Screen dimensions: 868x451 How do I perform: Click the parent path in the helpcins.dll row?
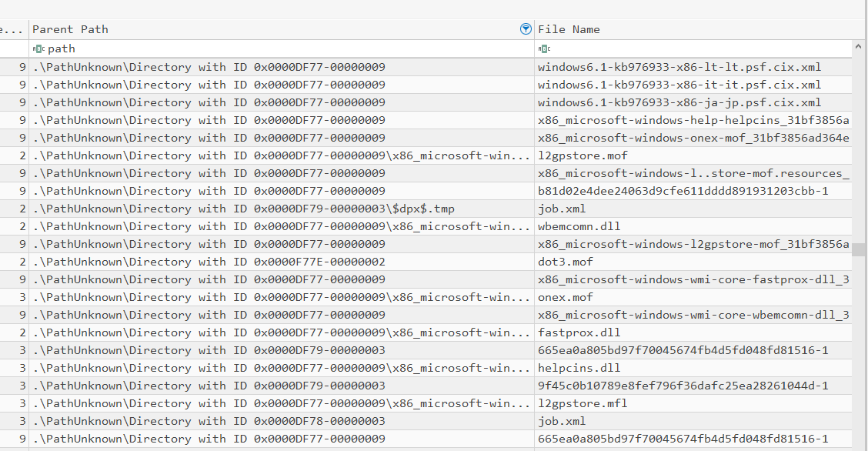281,368
